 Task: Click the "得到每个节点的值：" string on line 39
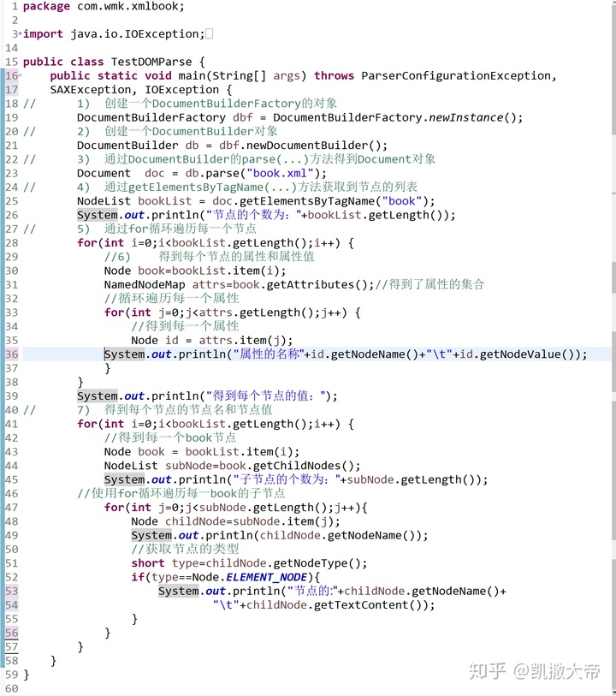tap(268, 396)
